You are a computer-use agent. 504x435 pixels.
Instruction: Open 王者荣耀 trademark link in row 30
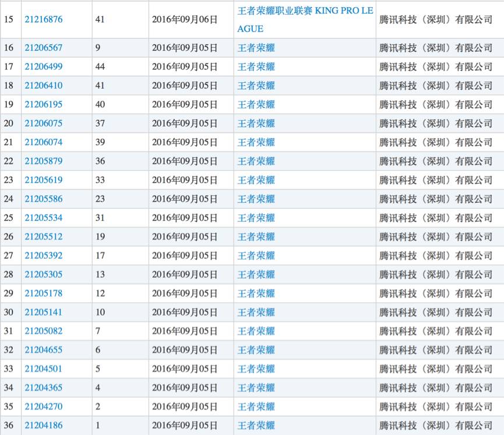click(256, 313)
